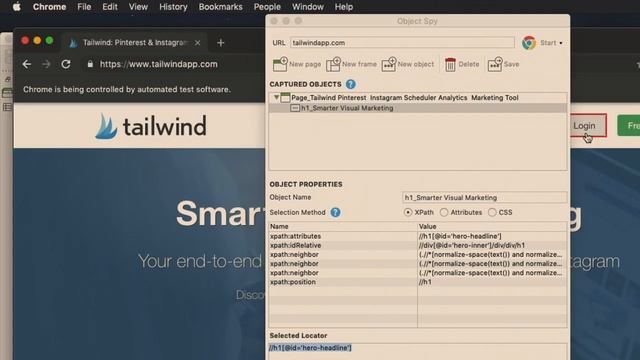
Task: Open the Chrome application menu
Action: point(49,7)
